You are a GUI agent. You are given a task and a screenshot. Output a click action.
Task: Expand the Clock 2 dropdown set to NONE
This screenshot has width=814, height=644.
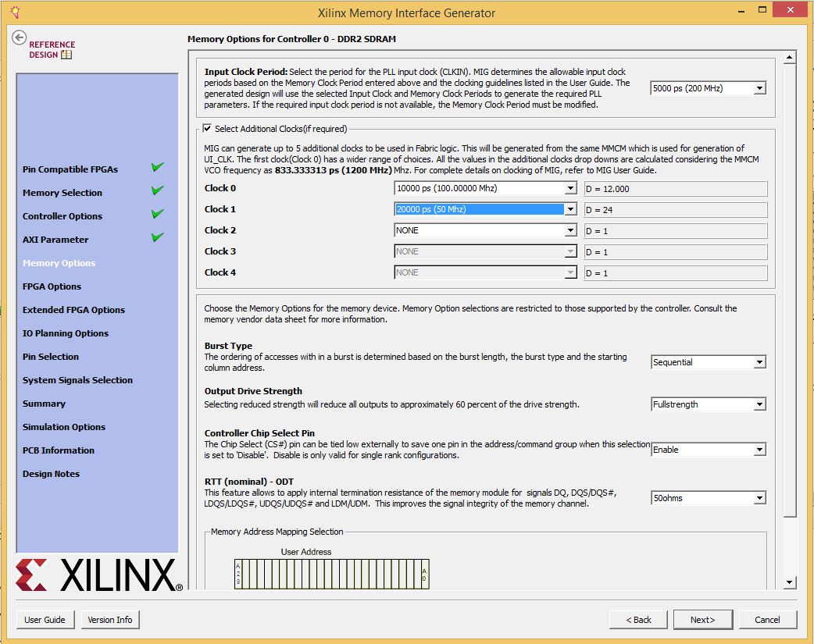click(x=485, y=230)
